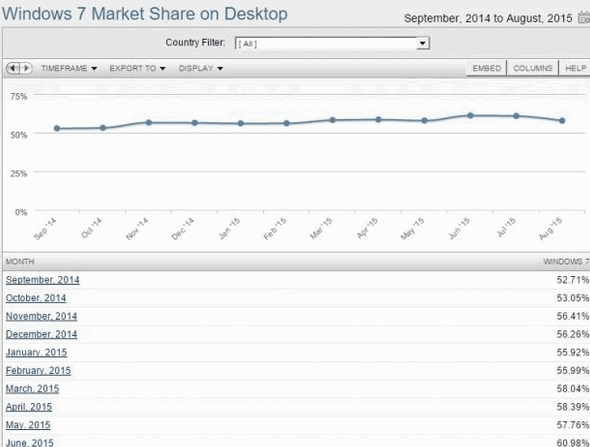The image size is (590, 447).
Task: Open the December, 2014 link
Action: [41, 334]
